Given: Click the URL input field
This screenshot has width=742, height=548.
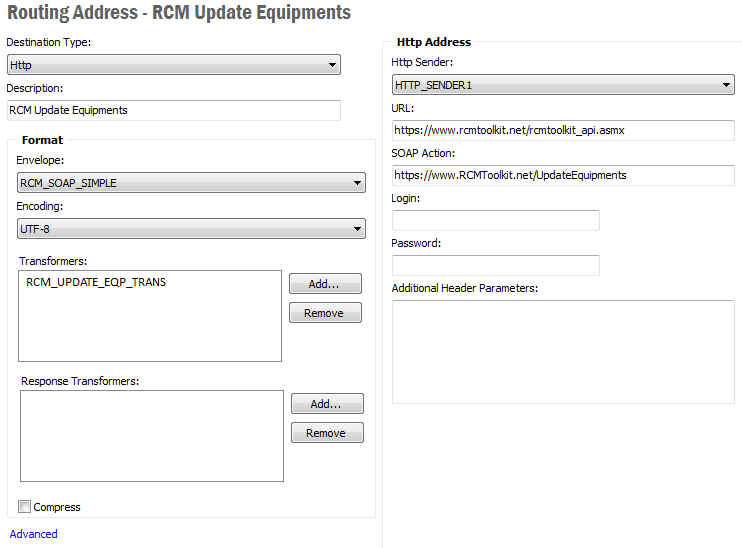Looking at the screenshot, I should point(563,130).
